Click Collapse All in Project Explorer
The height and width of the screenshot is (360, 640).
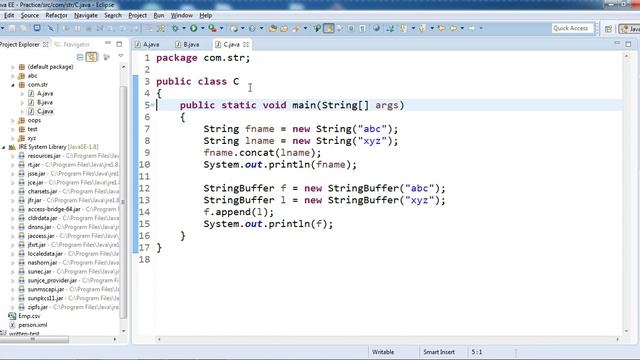tap(80, 57)
